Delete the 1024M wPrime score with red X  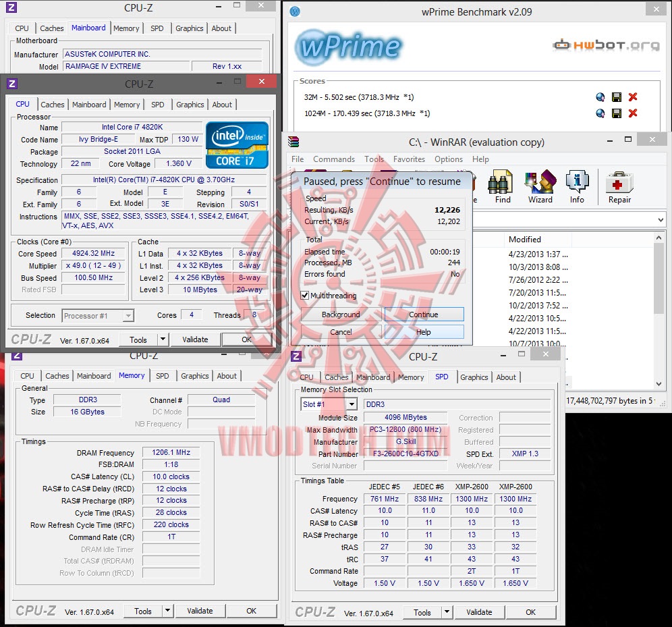(633, 113)
